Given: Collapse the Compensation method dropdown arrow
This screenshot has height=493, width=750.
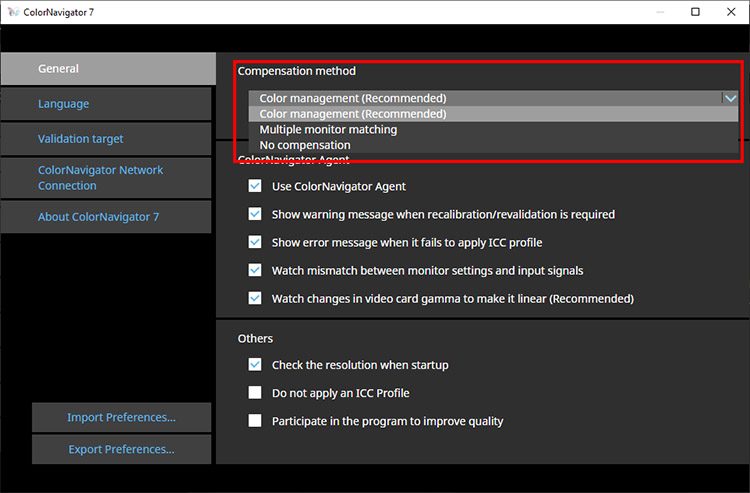Looking at the screenshot, I should pyautogui.click(x=730, y=98).
